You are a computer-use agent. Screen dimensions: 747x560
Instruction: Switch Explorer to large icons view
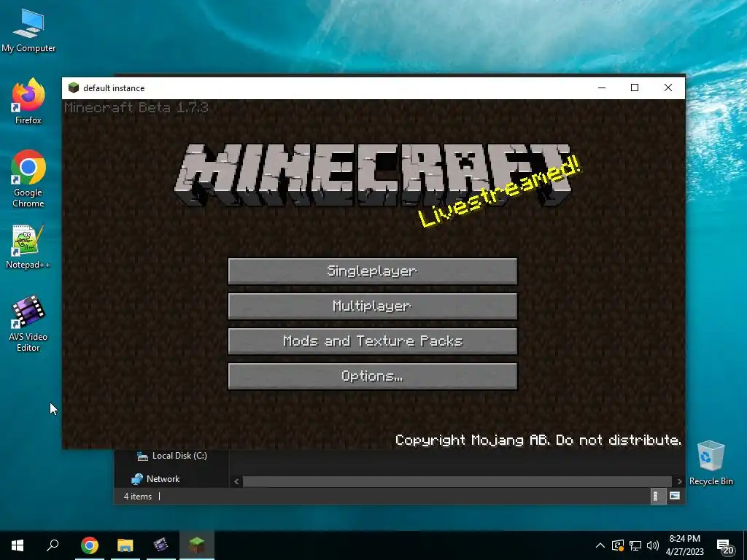[x=675, y=496]
